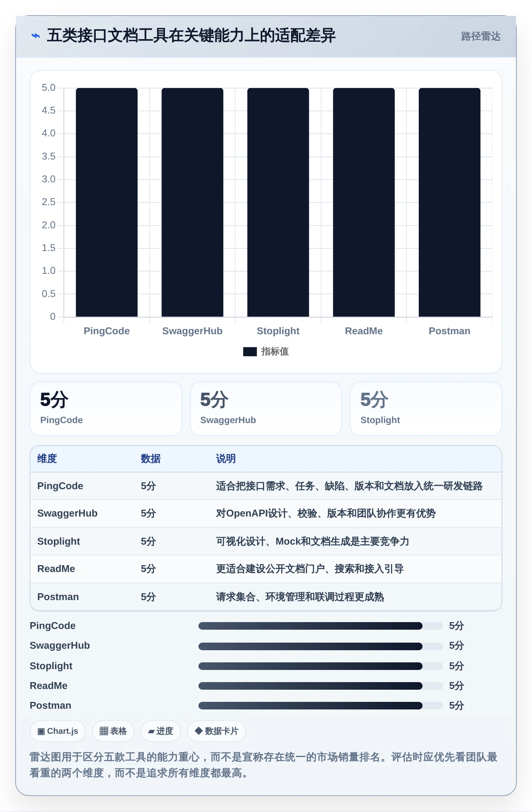The width and height of the screenshot is (532, 812).
Task: Click the description starting 适合把接口需求
Action: [349, 486]
